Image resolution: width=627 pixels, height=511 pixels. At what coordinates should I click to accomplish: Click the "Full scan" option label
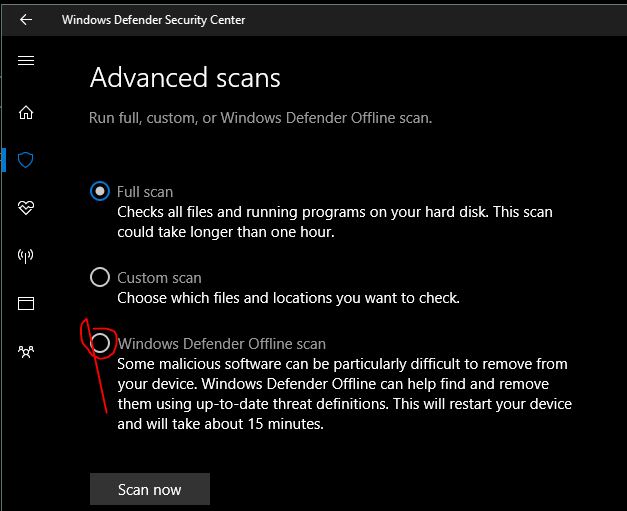[145, 191]
